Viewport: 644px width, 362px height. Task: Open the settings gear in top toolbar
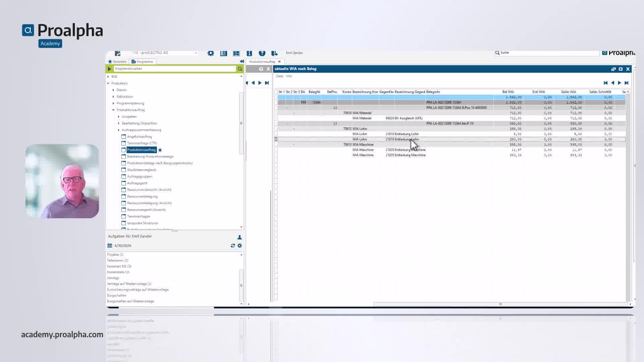tap(211, 53)
